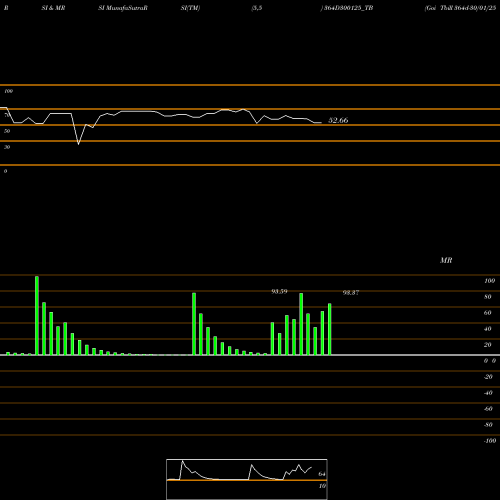
Task: Open the mini overview chart thumbnail at bottom
Action: coord(247,479)
